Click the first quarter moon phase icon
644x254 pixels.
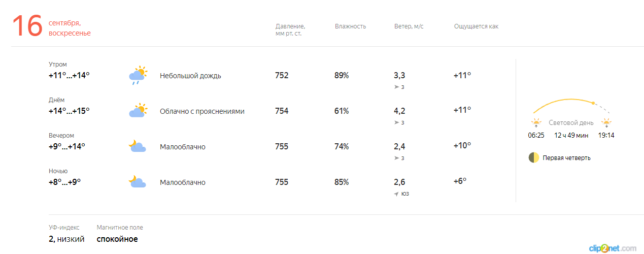pos(533,157)
